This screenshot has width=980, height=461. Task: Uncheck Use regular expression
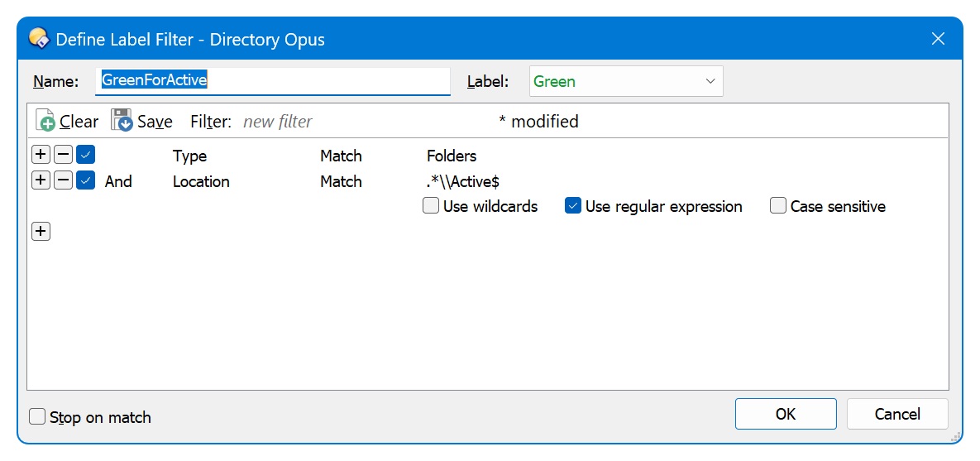click(x=653, y=206)
